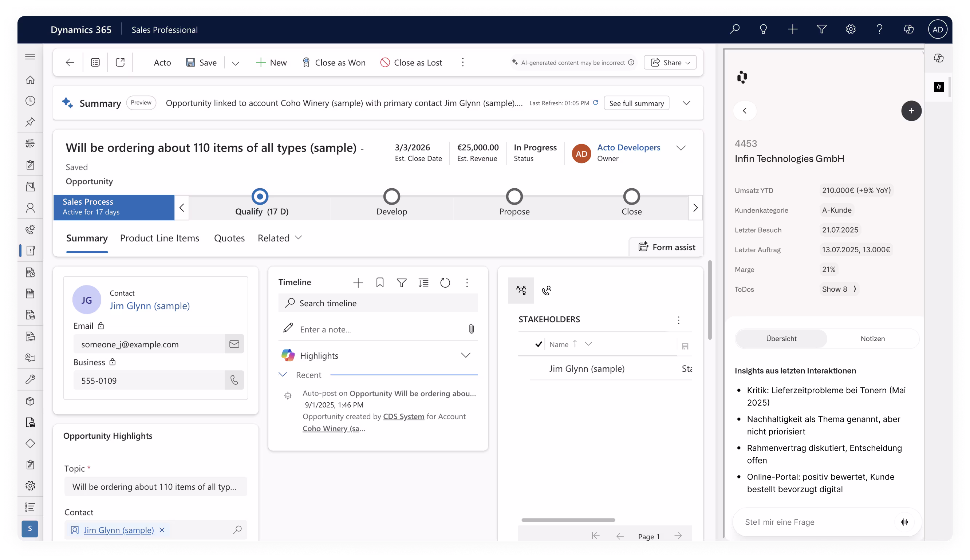970x560 pixels.
Task: Open the settings gear in top bar
Action: [x=850, y=29]
